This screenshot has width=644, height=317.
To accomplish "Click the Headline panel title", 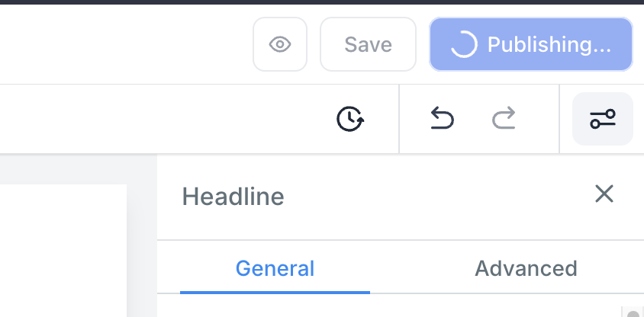I will pos(233,197).
